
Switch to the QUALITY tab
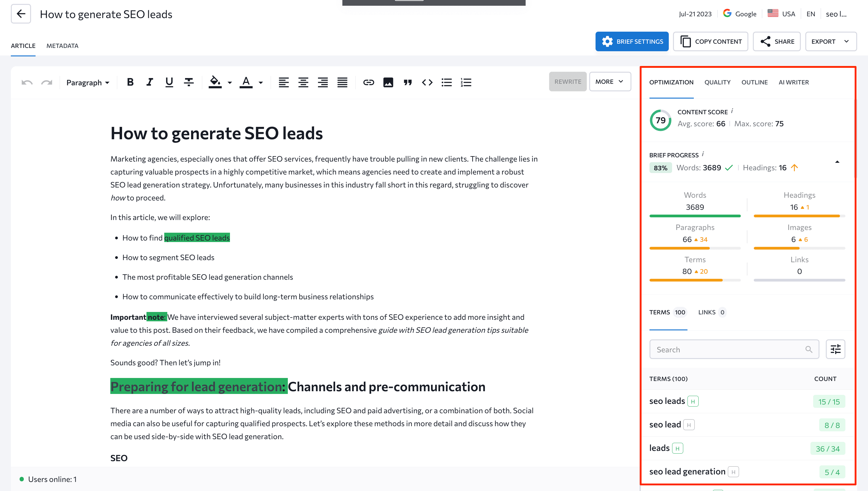[717, 82]
